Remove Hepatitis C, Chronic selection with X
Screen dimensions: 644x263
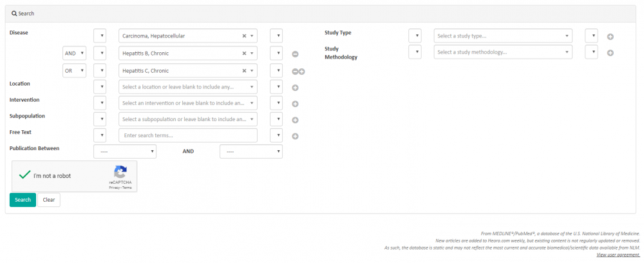click(244, 71)
